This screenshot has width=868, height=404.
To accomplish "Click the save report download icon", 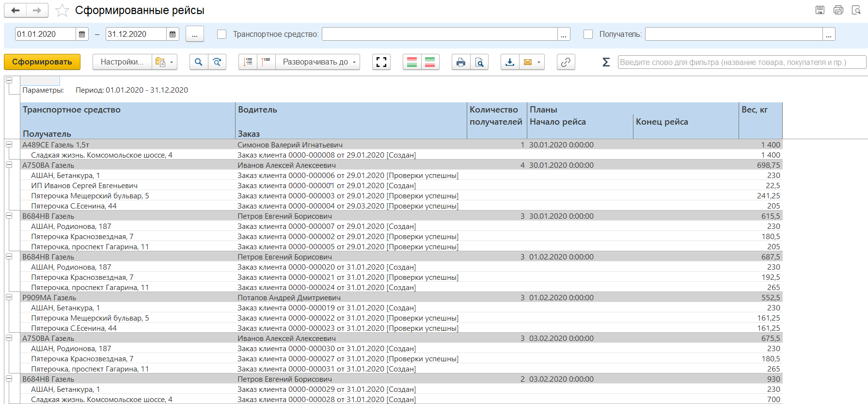I will (510, 62).
